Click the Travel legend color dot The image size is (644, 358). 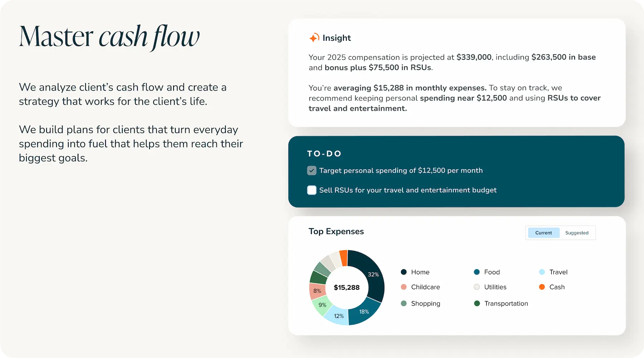542,272
